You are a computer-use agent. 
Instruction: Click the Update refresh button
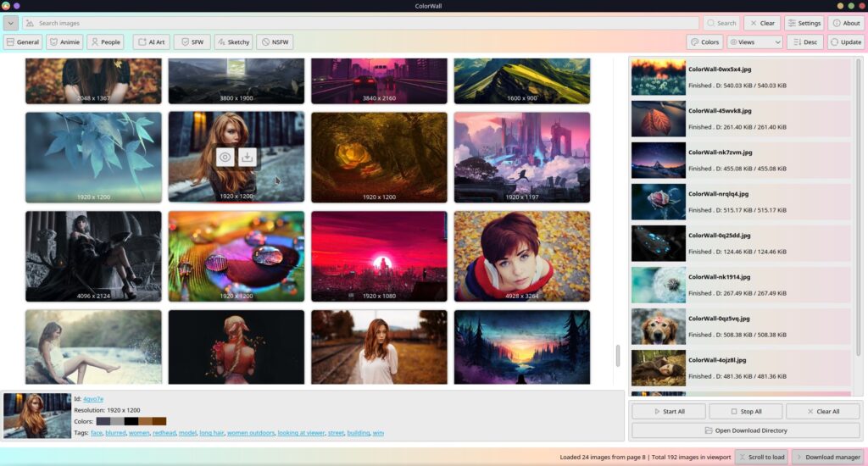(846, 42)
